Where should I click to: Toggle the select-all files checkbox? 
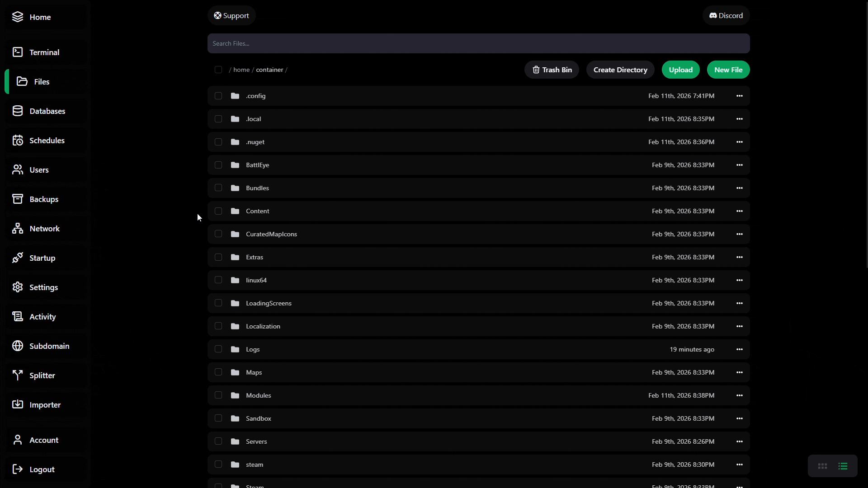[x=218, y=70]
